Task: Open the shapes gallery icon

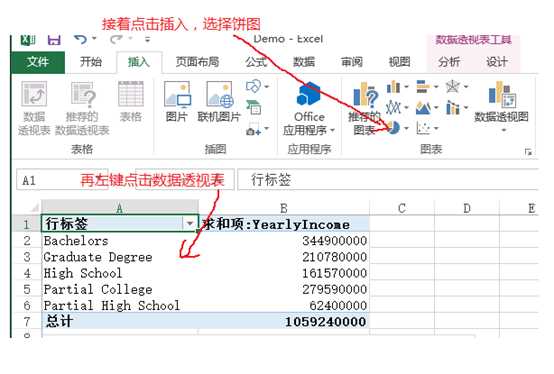Action: (254, 86)
